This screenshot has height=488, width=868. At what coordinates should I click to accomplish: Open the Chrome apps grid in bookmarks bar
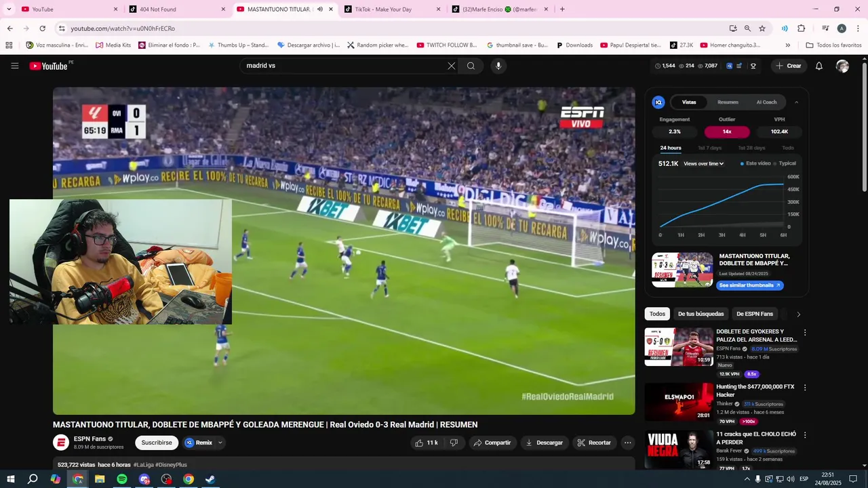tap(9, 45)
